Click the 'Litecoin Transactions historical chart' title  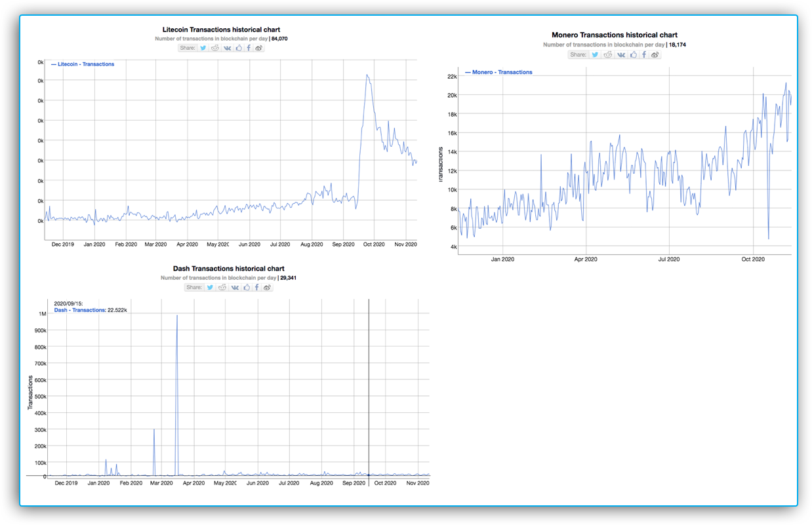point(221,29)
